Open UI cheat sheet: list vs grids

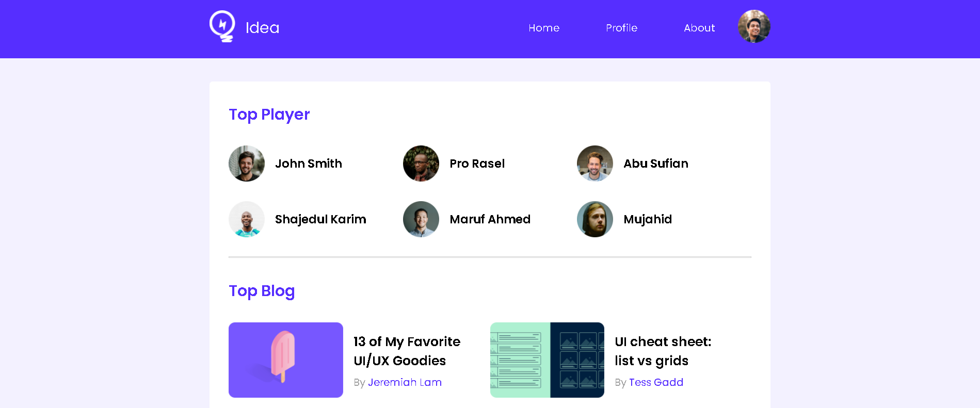pyautogui.click(x=663, y=351)
